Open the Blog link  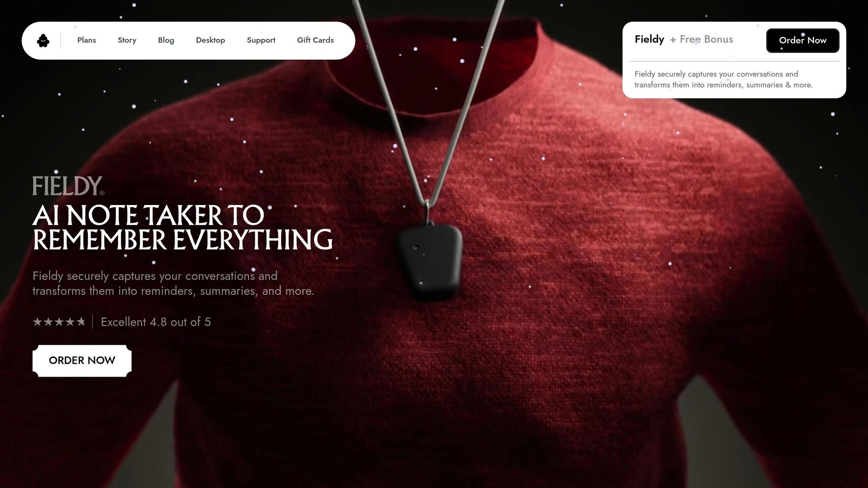click(x=166, y=40)
